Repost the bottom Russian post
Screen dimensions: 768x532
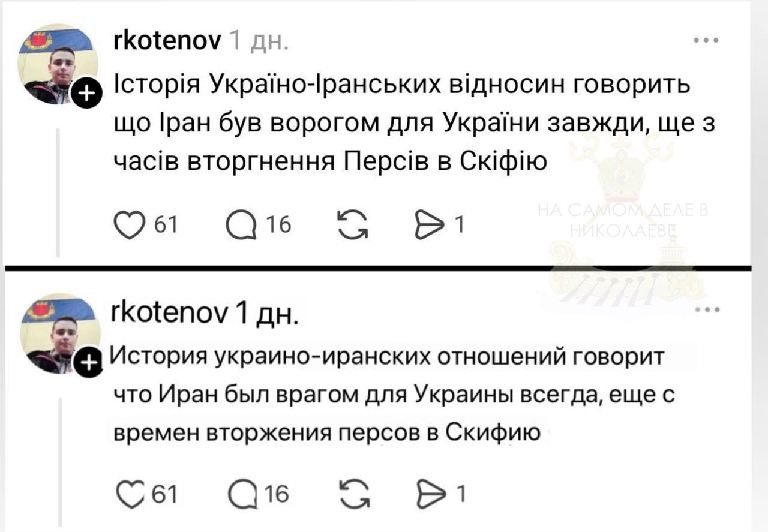pyautogui.click(x=353, y=494)
